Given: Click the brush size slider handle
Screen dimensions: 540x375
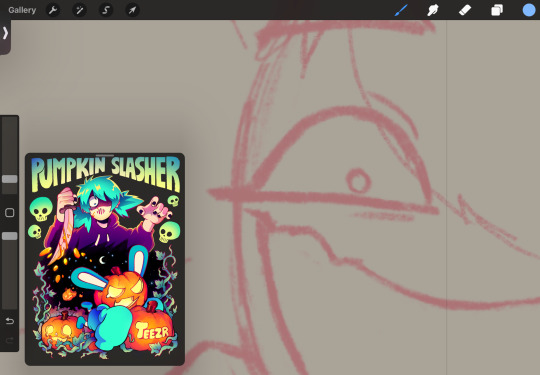Looking at the screenshot, I should 10,179.
